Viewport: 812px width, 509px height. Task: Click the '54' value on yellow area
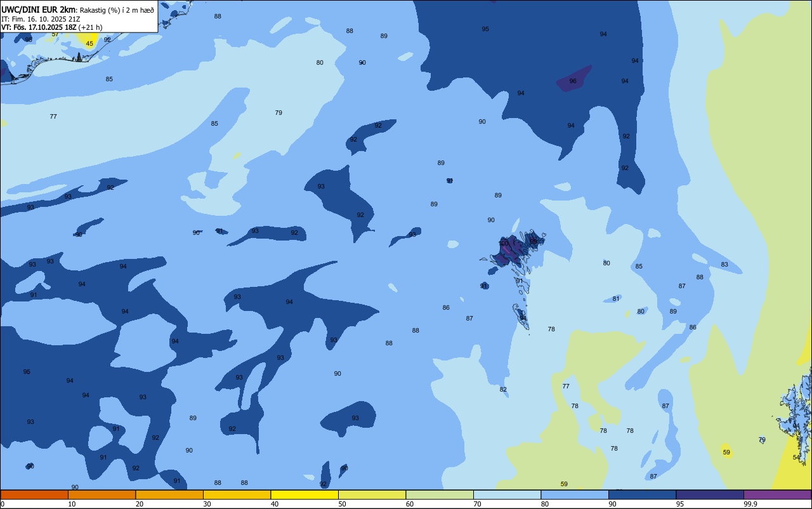coord(796,458)
